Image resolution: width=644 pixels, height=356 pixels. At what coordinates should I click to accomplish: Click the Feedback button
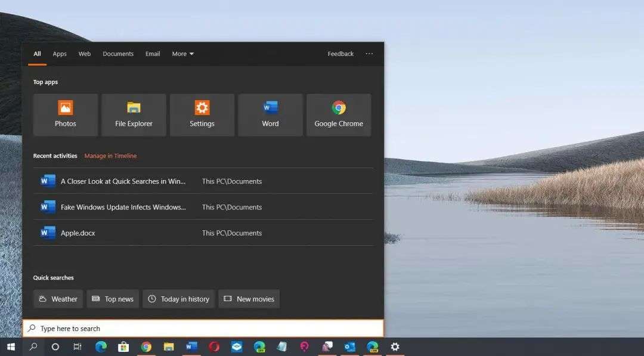pos(340,54)
